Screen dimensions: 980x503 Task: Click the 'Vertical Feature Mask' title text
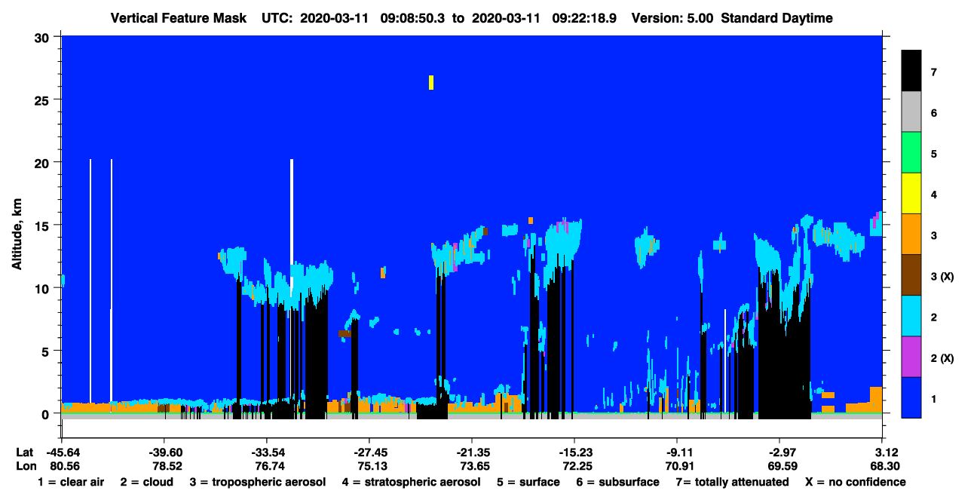point(179,18)
